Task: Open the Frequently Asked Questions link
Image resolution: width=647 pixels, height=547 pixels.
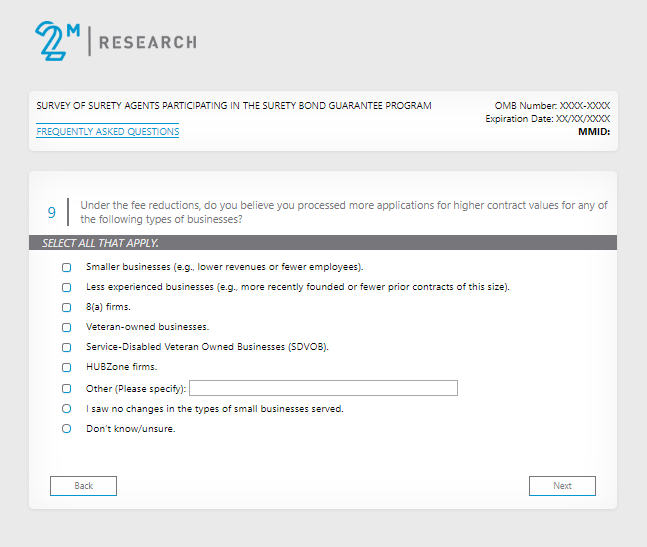Action: pos(108,132)
